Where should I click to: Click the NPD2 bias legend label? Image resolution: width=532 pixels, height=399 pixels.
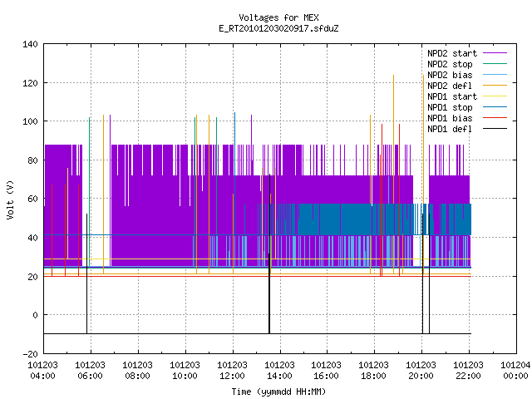tap(450, 75)
